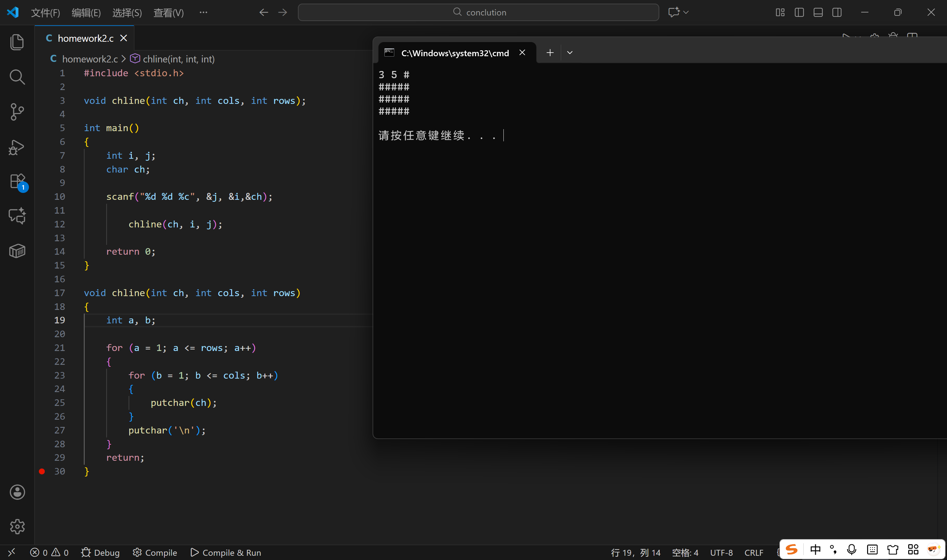Toggle the breakpoint on line 30

pos(42,471)
